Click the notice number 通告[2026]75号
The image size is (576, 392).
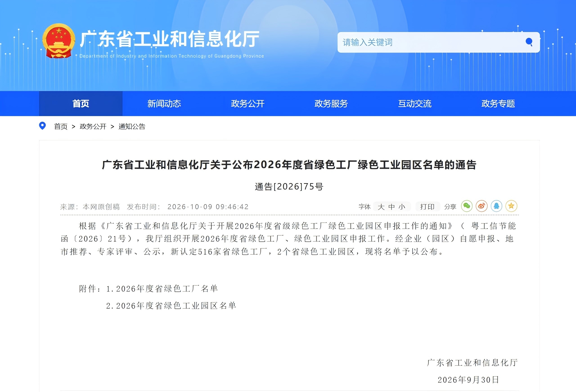289,187
